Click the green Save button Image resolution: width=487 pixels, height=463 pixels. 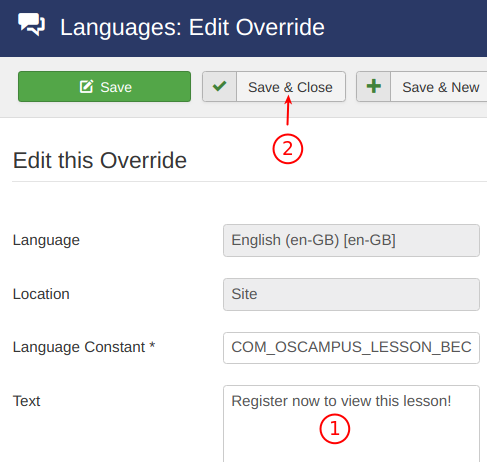pyautogui.click(x=104, y=86)
